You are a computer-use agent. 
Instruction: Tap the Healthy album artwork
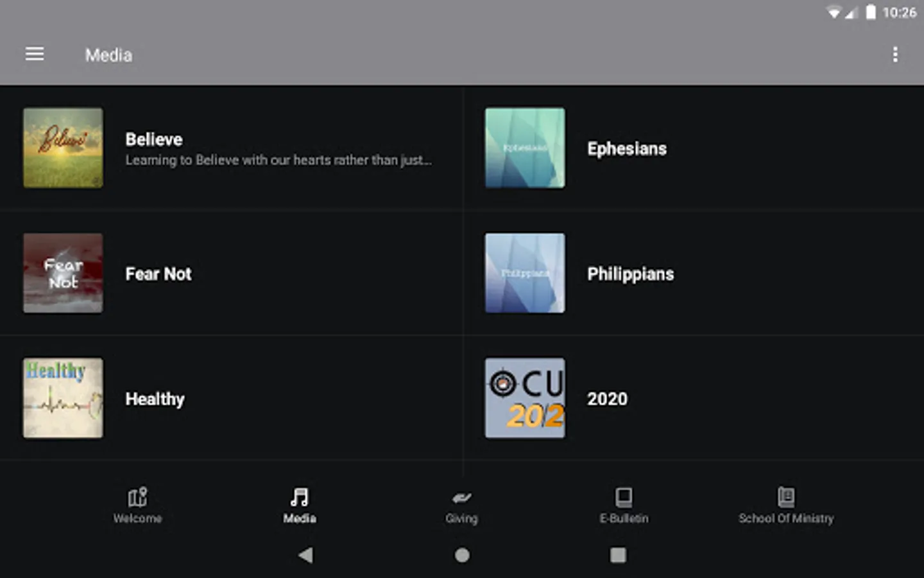pos(62,398)
